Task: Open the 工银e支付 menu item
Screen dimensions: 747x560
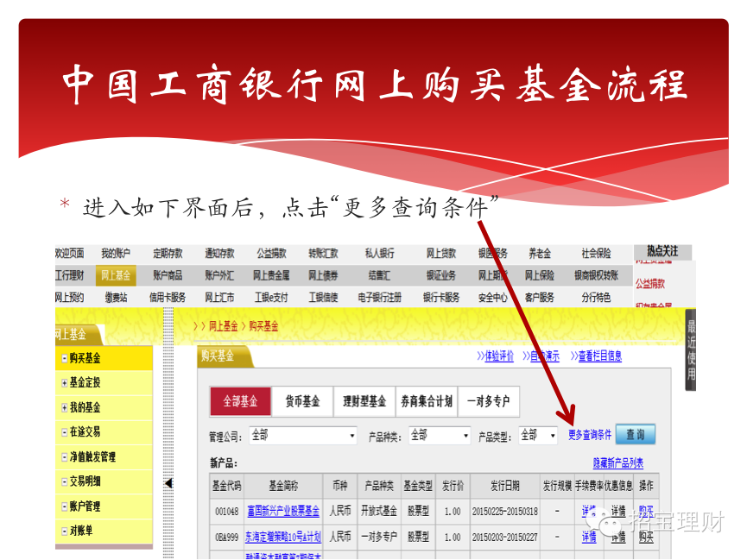Action: [271, 298]
